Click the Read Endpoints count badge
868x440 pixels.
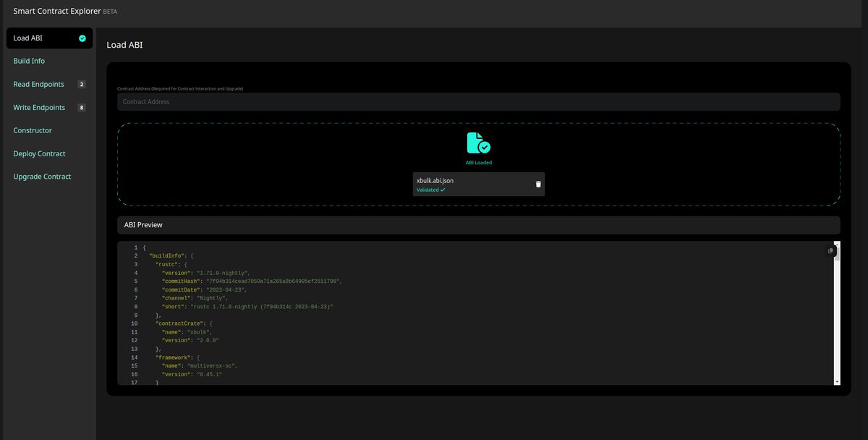coord(82,85)
